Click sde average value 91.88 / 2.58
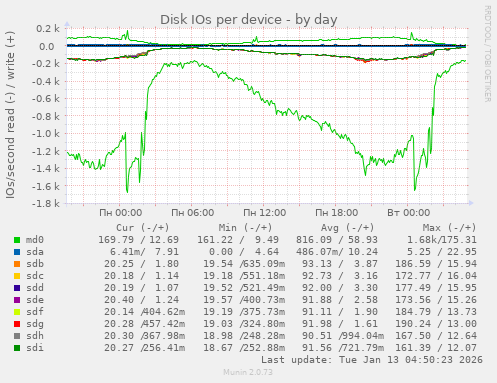 (340, 300)
